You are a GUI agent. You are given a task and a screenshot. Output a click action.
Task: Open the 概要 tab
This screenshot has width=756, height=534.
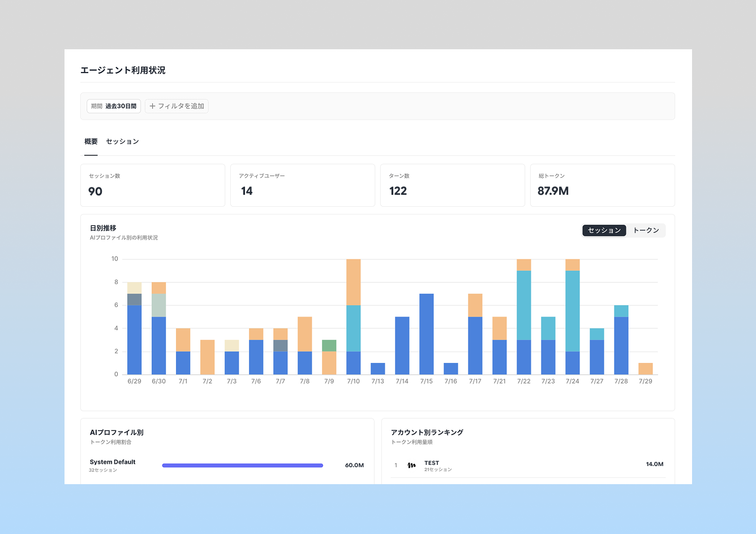(x=91, y=142)
